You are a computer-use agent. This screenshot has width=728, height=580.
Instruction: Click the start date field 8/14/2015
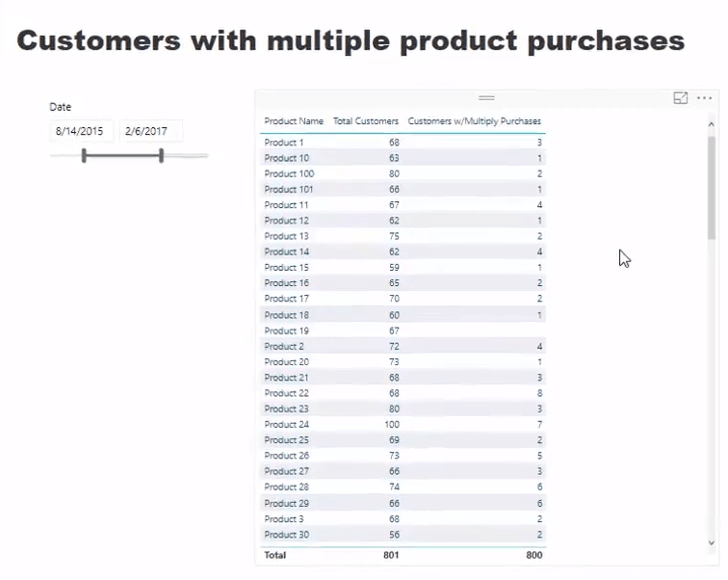click(81, 131)
